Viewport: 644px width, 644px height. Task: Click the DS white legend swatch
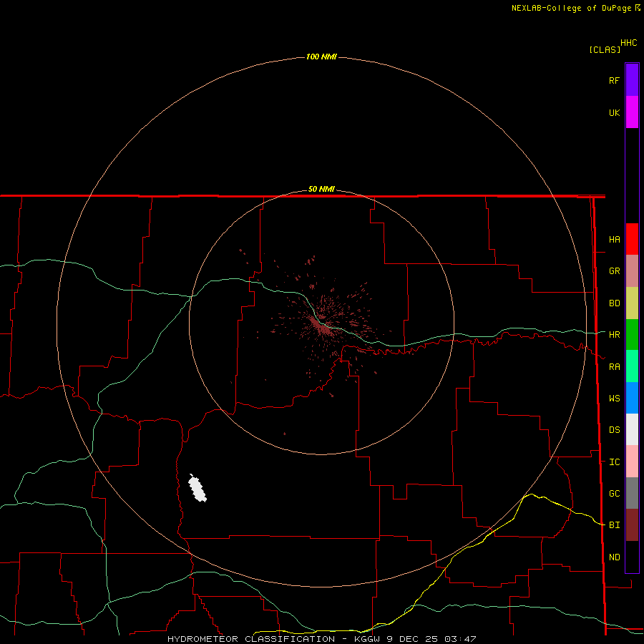(632, 429)
